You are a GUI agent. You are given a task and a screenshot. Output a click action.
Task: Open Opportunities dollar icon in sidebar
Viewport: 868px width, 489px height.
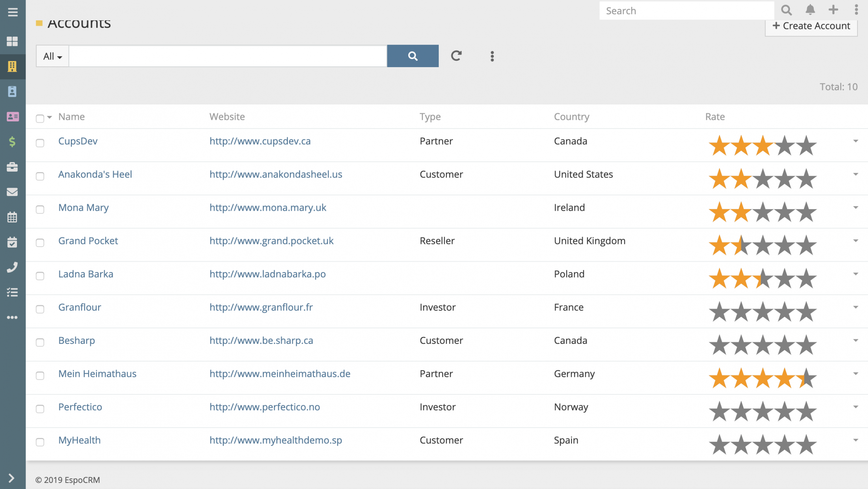click(12, 142)
